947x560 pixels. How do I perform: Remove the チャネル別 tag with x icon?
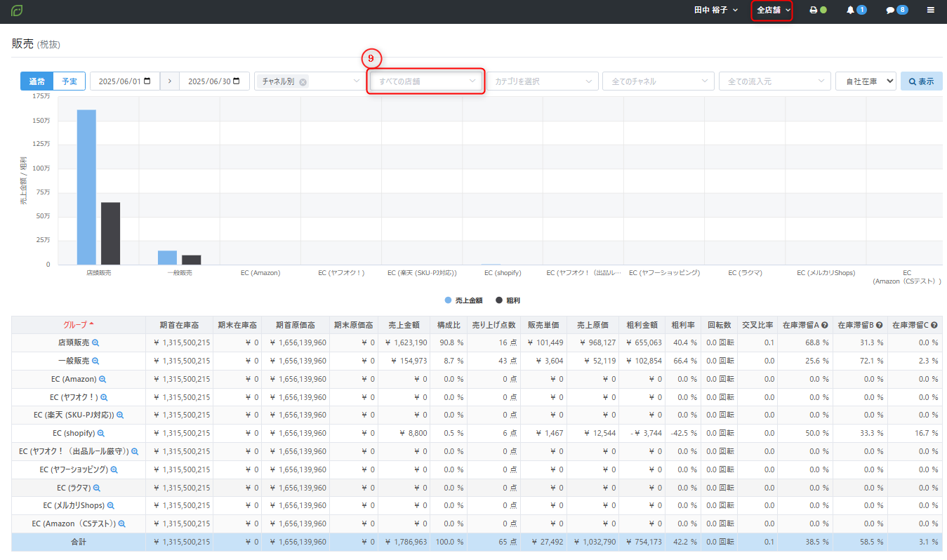point(303,82)
